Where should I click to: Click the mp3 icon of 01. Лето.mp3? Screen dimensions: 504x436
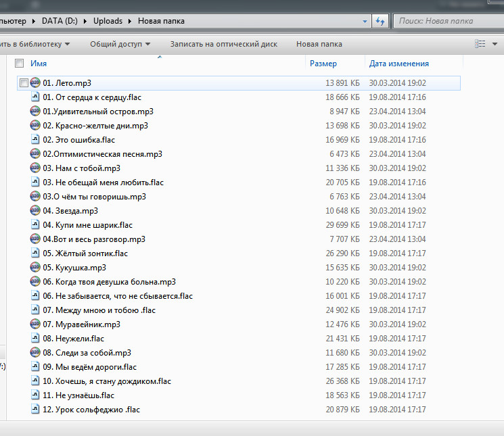point(35,83)
